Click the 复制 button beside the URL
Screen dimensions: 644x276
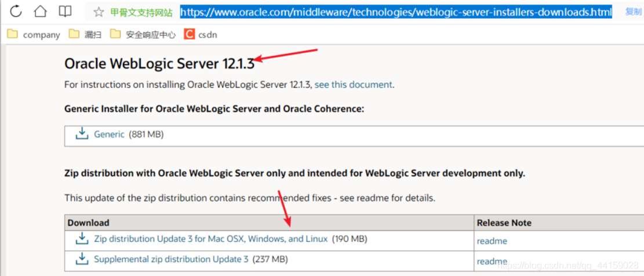[x=633, y=12]
